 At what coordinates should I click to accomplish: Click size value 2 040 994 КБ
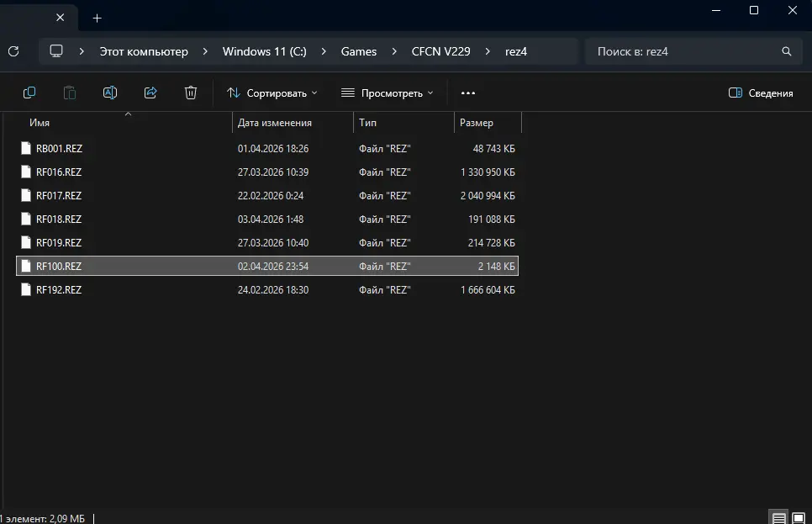pos(488,196)
